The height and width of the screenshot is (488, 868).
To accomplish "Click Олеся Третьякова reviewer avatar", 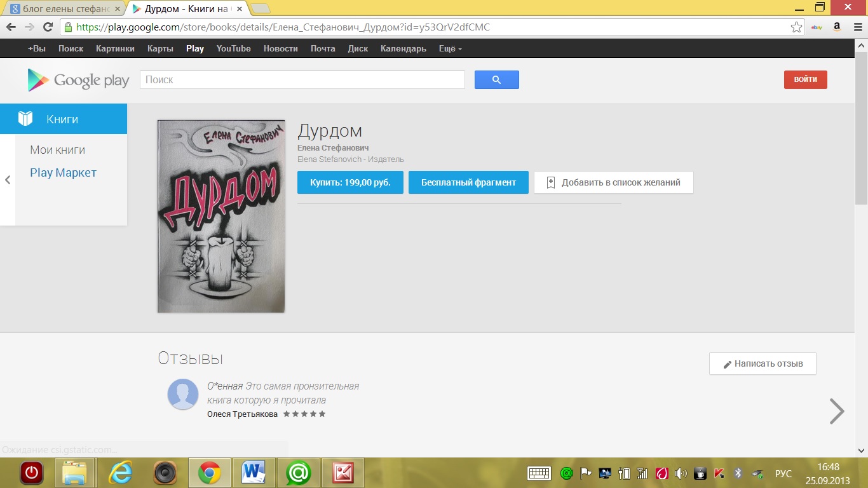I will tap(183, 395).
